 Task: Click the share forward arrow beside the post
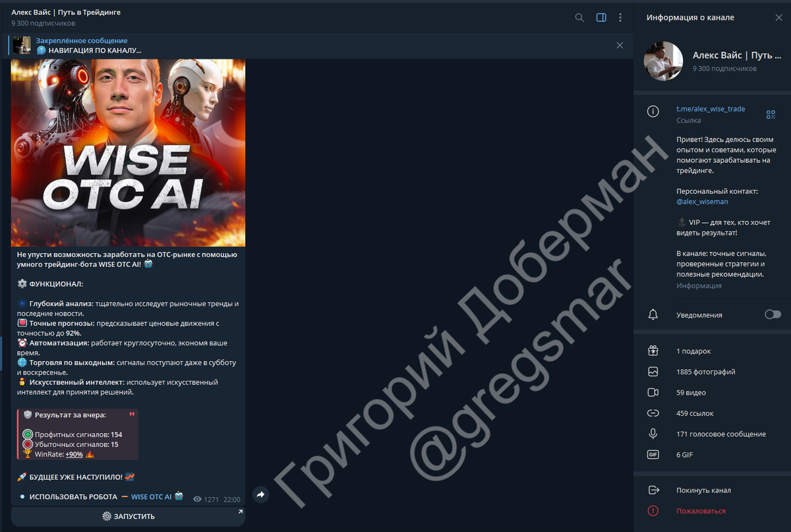coord(260,495)
